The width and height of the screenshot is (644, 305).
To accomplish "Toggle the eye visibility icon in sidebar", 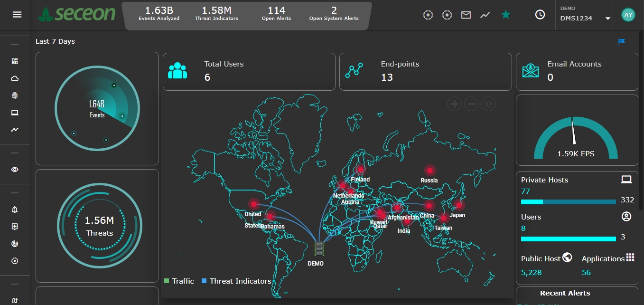I will click(x=15, y=169).
